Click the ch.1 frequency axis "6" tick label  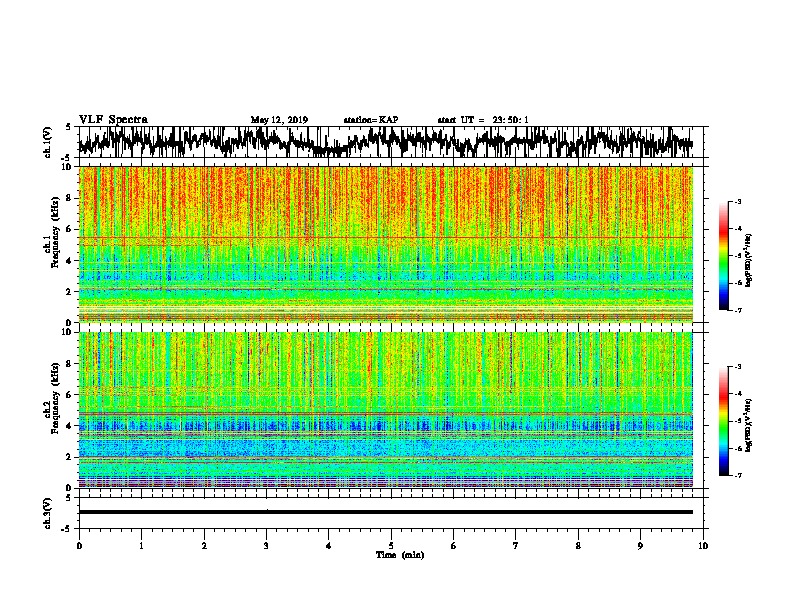[69, 229]
